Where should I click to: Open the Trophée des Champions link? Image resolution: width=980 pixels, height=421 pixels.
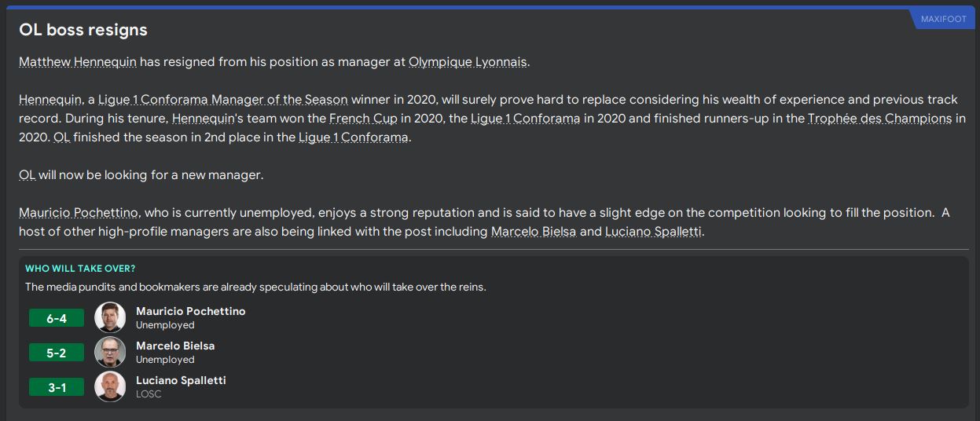(x=879, y=119)
